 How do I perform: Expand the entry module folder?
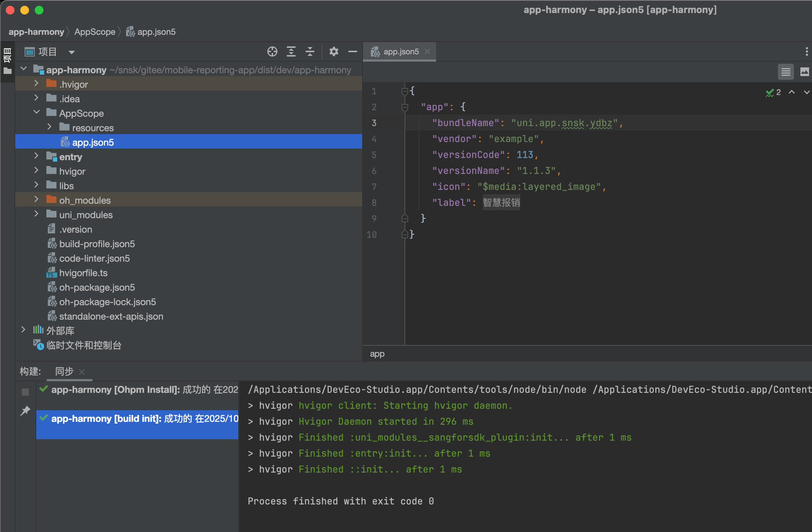[36, 156]
